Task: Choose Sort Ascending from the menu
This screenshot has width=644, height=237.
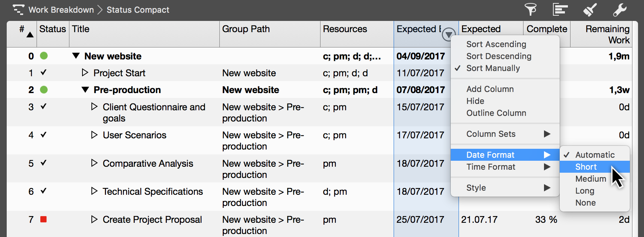Action: 496,44
